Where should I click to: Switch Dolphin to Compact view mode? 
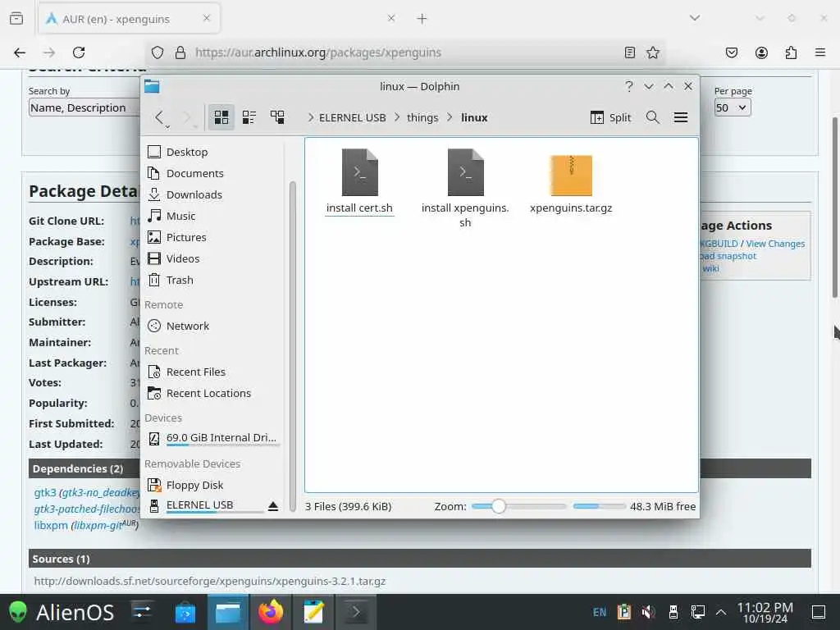tap(249, 117)
